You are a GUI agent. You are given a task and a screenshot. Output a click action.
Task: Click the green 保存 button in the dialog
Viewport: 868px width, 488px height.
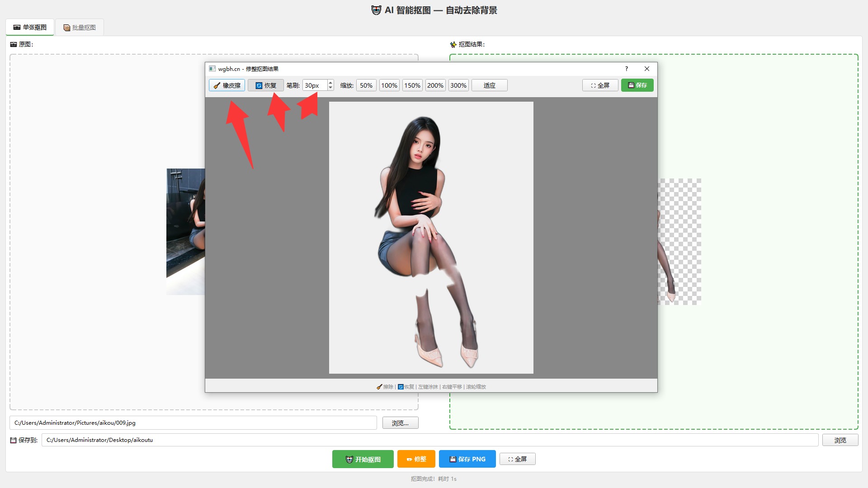point(637,85)
